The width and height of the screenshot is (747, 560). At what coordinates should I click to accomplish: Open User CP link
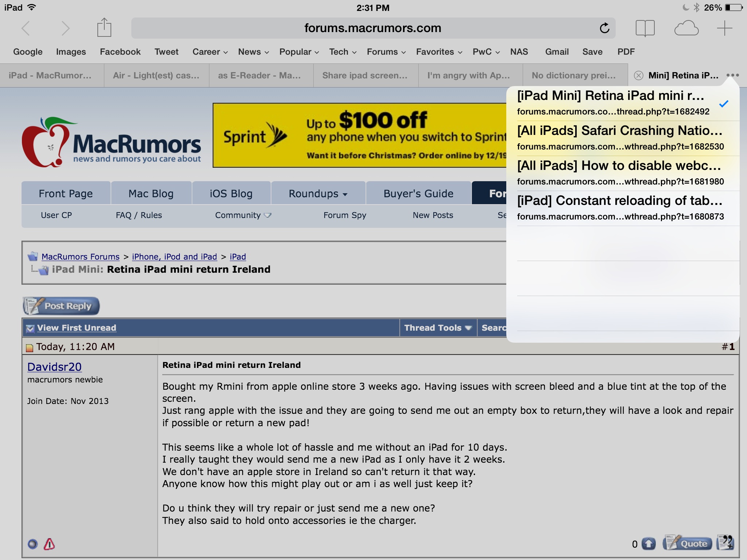coord(56,215)
